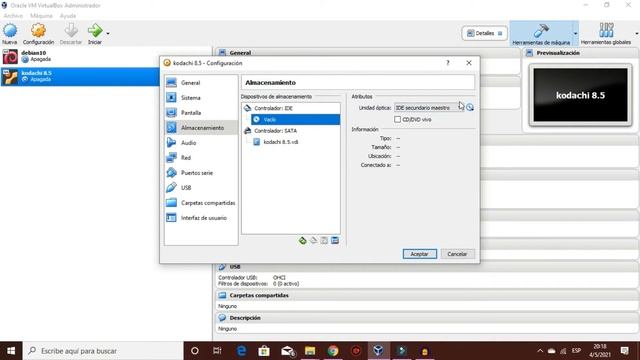Open Herramientas de máquina tools
Screen dimensions: 640x360
(x=541, y=33)
